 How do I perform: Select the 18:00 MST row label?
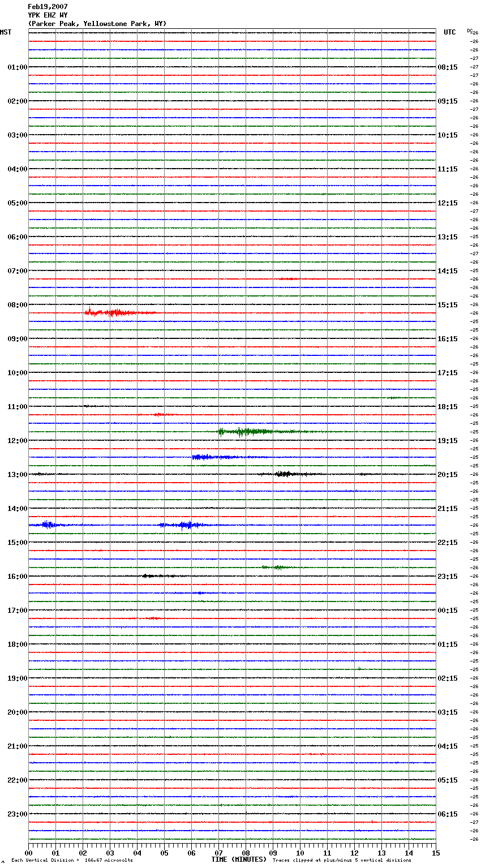point(18,644)
